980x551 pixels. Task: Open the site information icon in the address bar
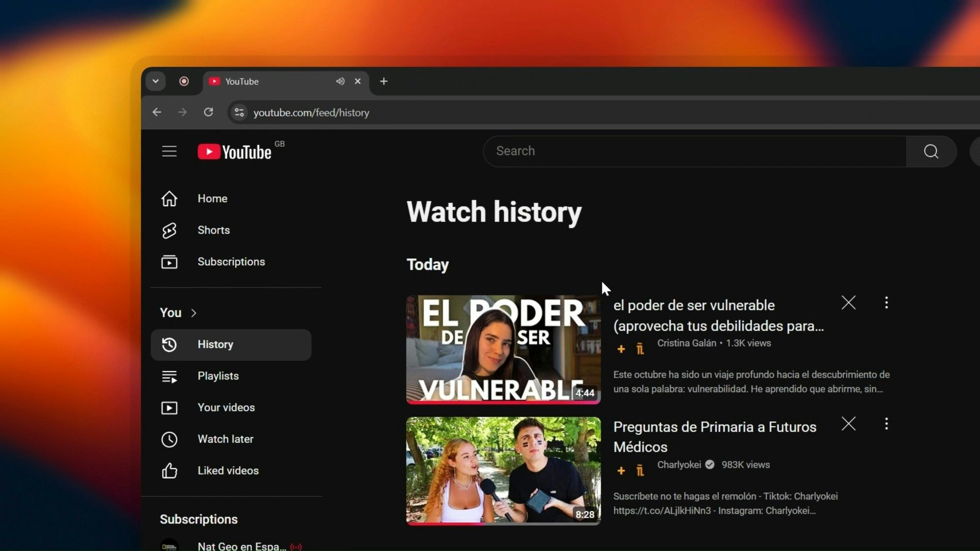(239, 112)
